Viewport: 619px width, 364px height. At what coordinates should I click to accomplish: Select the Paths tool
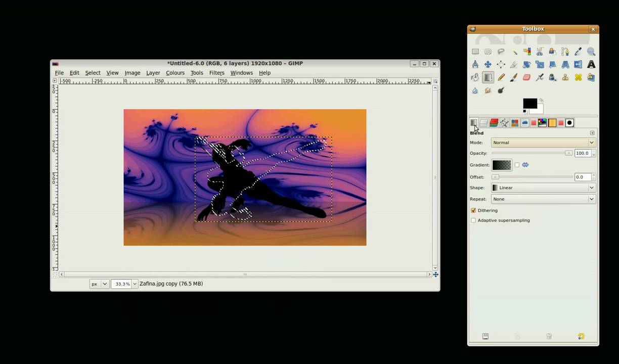[565, 52]
